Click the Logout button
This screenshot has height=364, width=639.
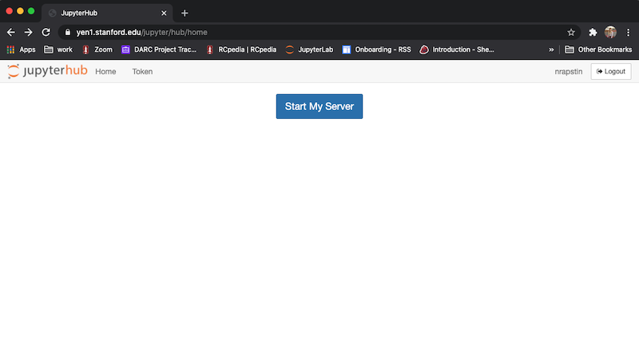click(x=610, y=71)
